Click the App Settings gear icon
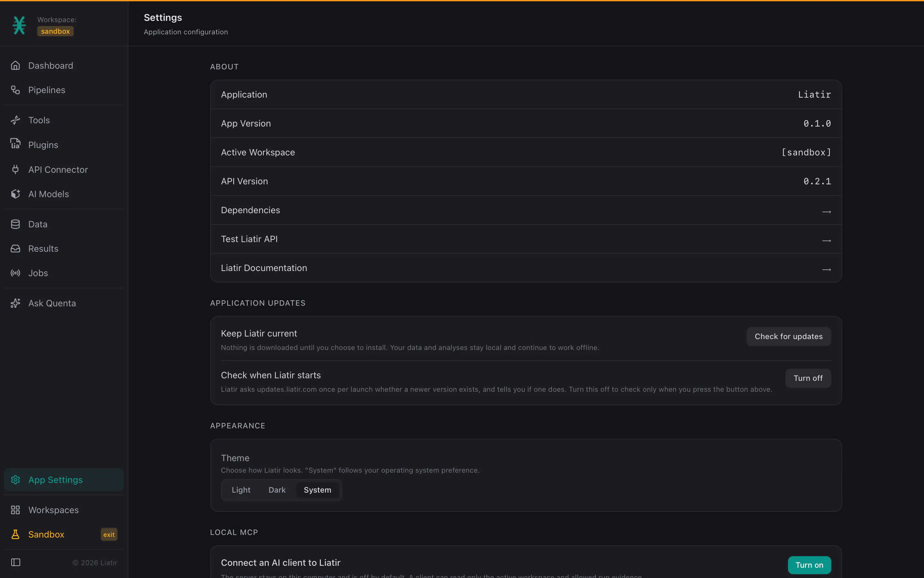924x578 pixels. click(x=15, y=480)
